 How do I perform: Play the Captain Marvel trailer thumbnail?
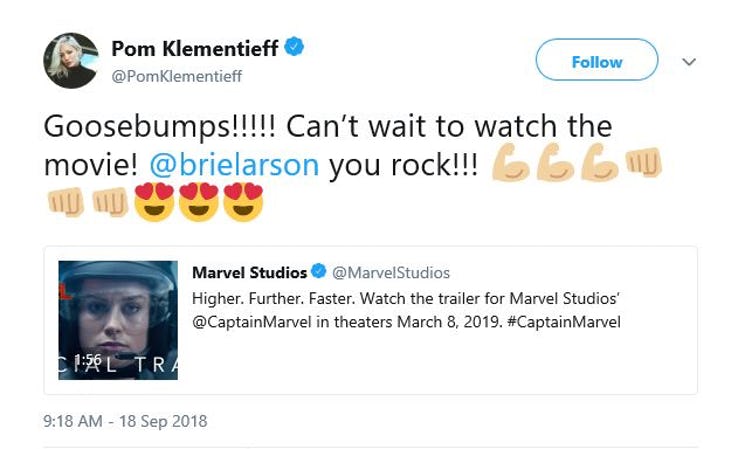(x=118, y=320)
